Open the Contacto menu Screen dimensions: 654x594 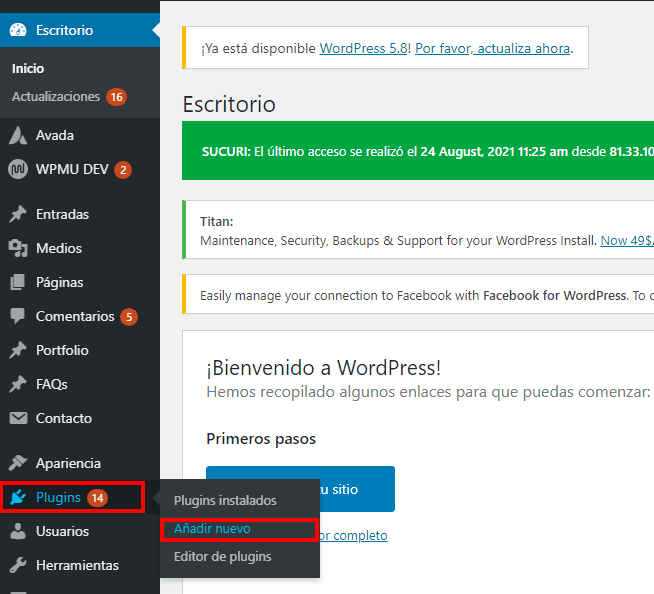pyautogui.click(x=80, y=418)
